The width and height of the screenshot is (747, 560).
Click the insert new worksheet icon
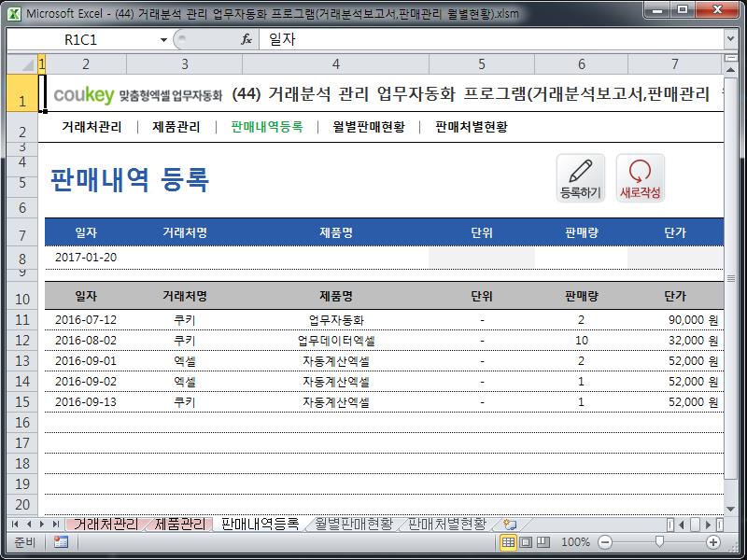(510, 525)
